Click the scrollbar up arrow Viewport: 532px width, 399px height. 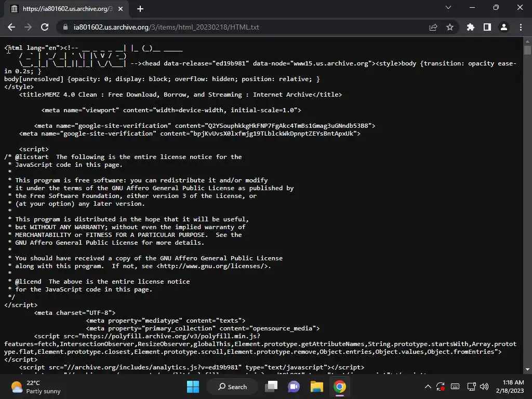527,42
